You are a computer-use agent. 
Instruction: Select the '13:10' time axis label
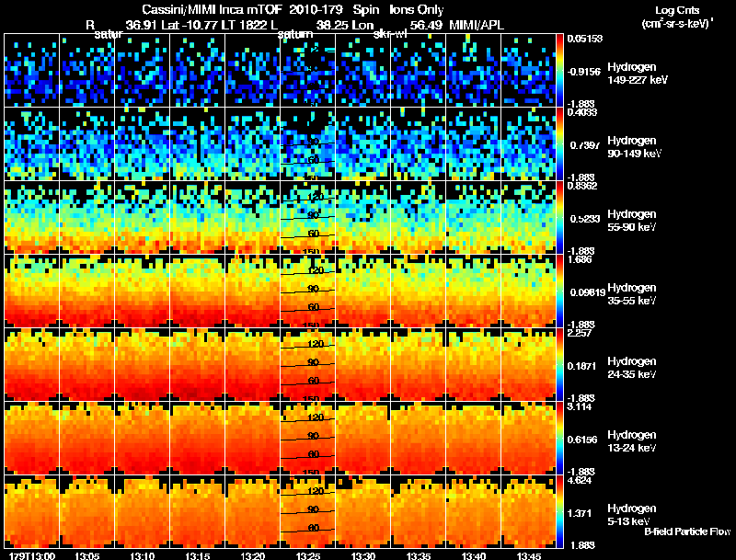coord(143,556)
